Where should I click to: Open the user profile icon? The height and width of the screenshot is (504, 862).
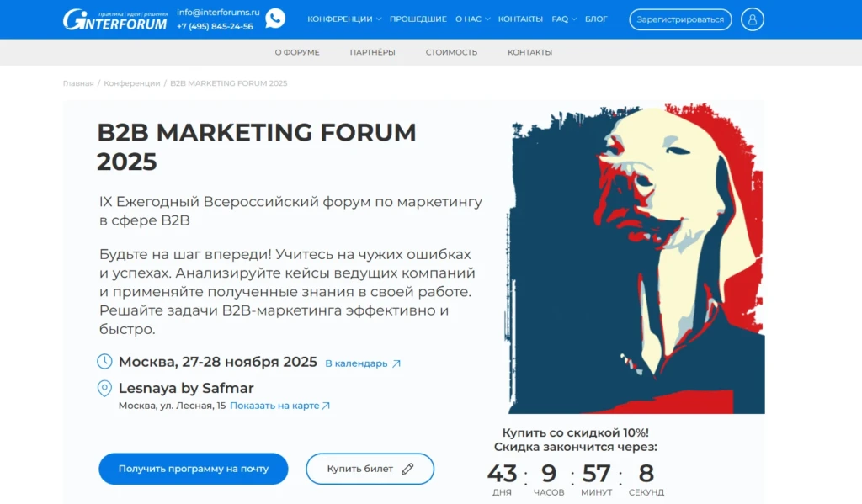(x=752, y=19)
